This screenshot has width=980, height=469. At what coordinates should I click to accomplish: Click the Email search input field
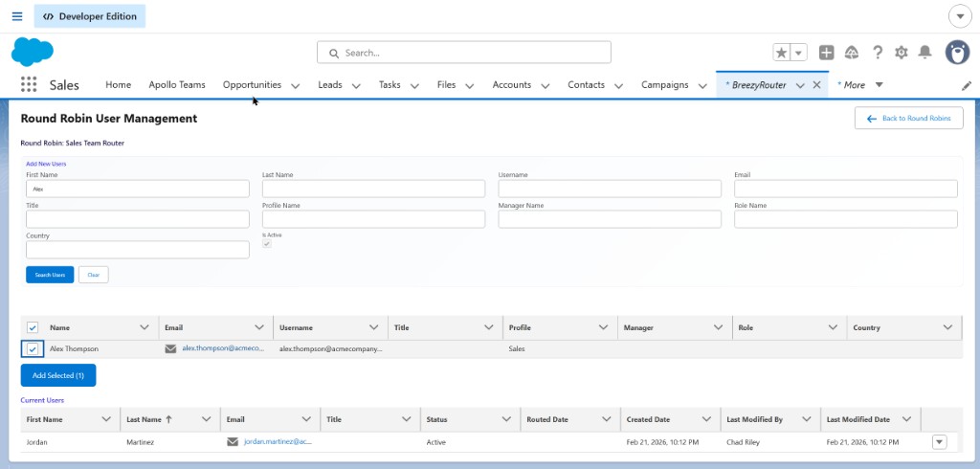[x=846, y=189]
